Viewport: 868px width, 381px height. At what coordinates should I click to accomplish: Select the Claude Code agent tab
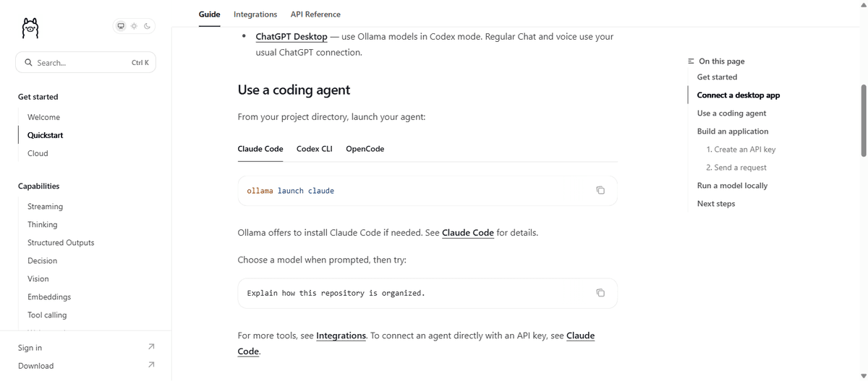point(260,149)
